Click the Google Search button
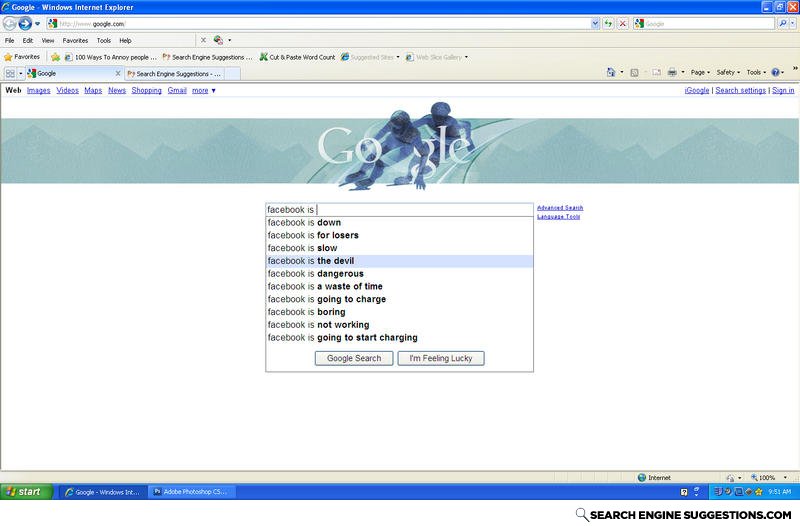The image size is (800, 526). 354,358
